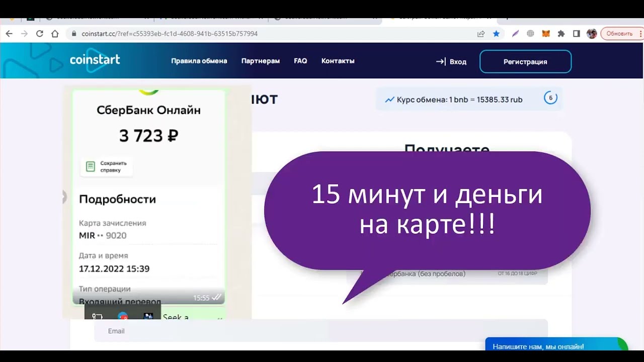The height and width of the screenshot is (362, 644).
Task: Click the 3 723 ₽ amount in receipt
Action: coord(149,136)
